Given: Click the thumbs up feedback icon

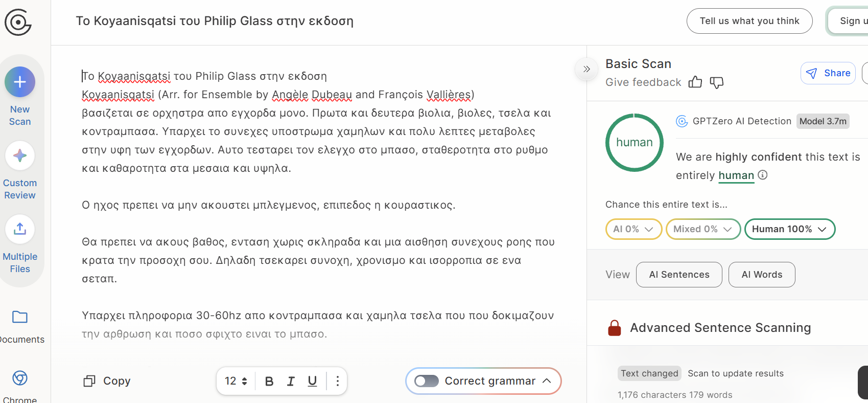Looking at the screenshot, I should coord(695,82).
